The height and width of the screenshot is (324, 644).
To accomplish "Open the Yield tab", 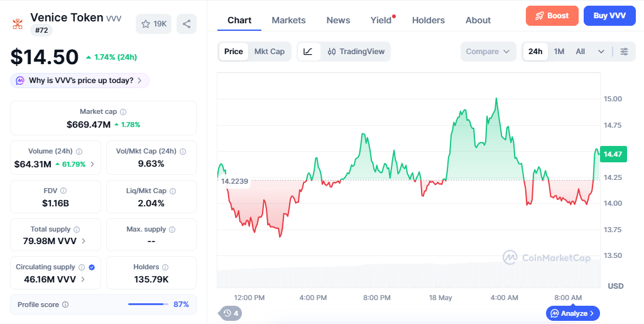I will coord(381,20).
